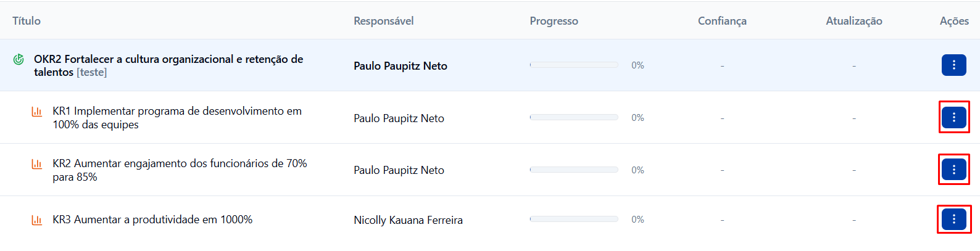Screen dimensions: 980x251
Task: Open the actions menu for KR2 row
Action: pos(953,170)
